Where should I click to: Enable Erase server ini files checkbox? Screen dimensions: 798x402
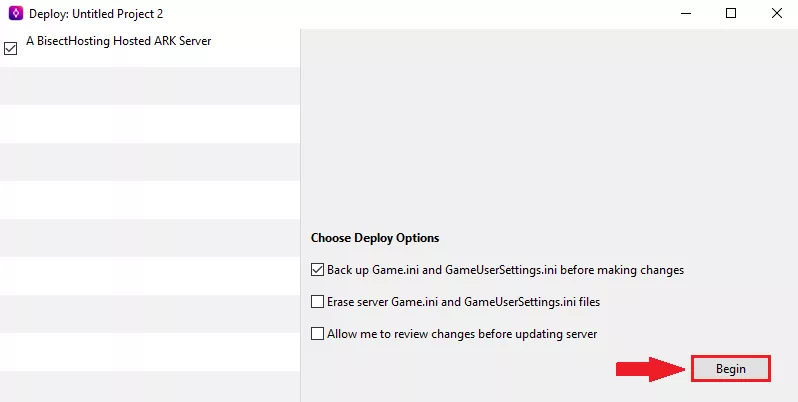pos(318,301)
